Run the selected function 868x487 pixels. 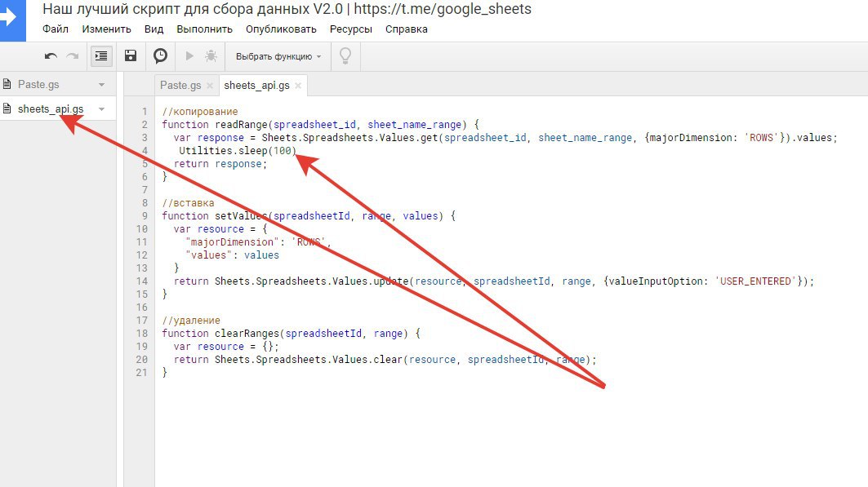pos(189,55)
